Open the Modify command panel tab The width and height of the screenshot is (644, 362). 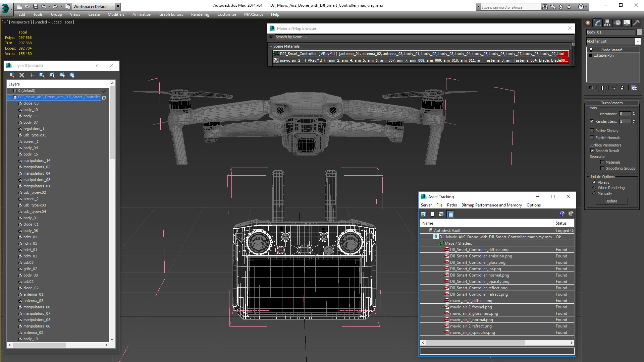pyautogui.click(x=598, y=23)
